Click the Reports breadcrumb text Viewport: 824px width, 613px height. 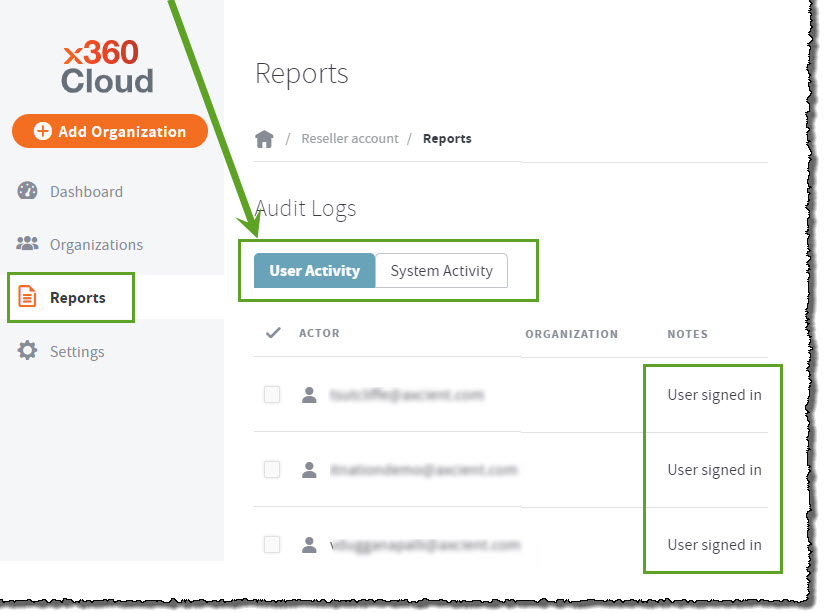[447, 139]
